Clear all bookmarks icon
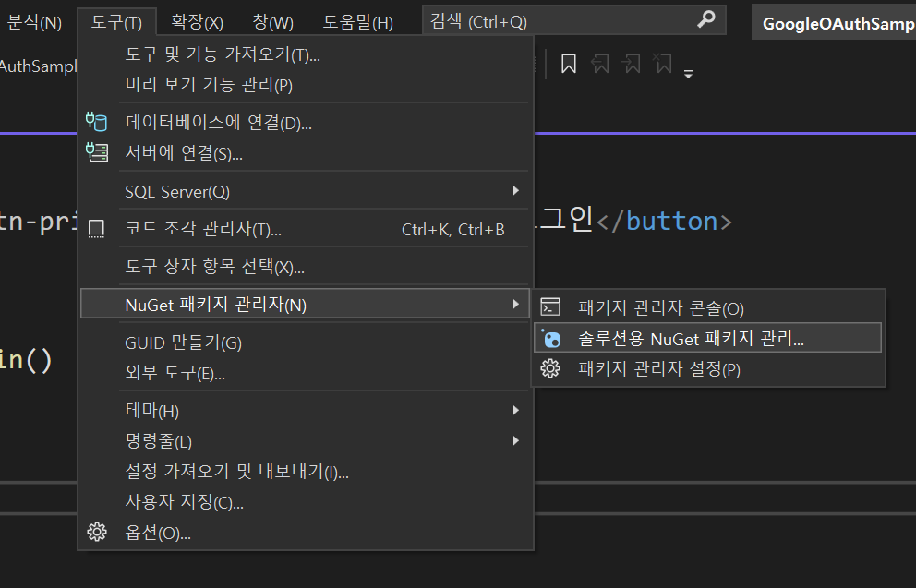The image size is (916, 588). click(x=662, y=64)
